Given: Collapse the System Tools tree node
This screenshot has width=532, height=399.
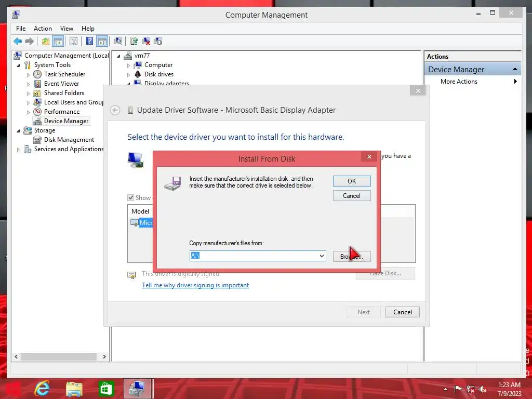Looking at the screenshot, I should [18, 65].
